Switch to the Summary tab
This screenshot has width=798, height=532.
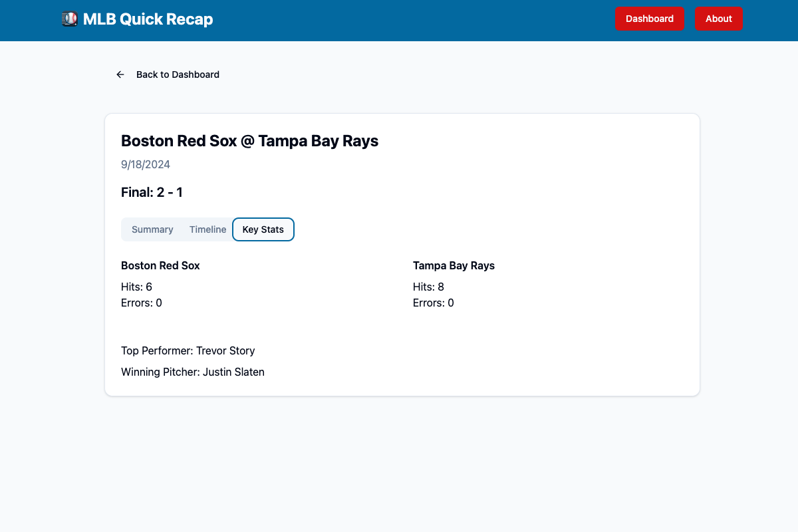[152, 229]
